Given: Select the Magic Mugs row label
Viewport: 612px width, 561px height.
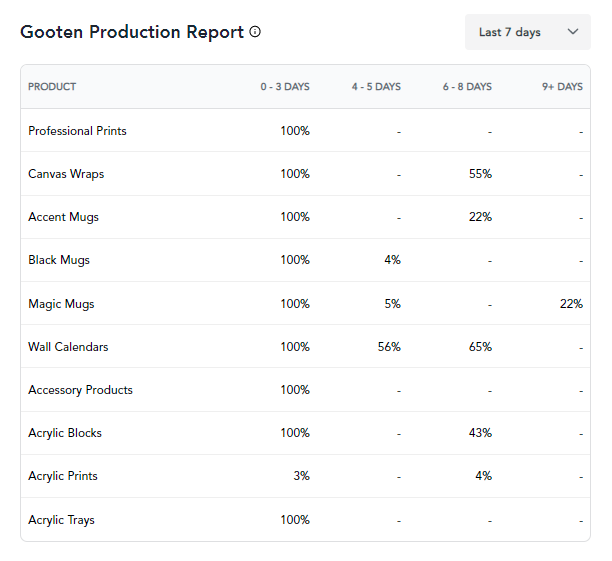Looking at the screenshot, I should point(61,304).
